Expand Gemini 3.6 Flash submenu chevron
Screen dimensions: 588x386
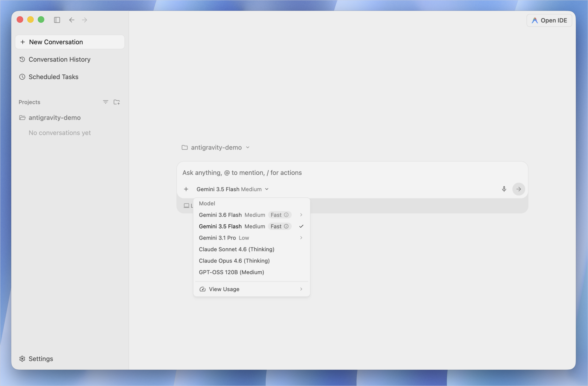(x=301, y=215)
